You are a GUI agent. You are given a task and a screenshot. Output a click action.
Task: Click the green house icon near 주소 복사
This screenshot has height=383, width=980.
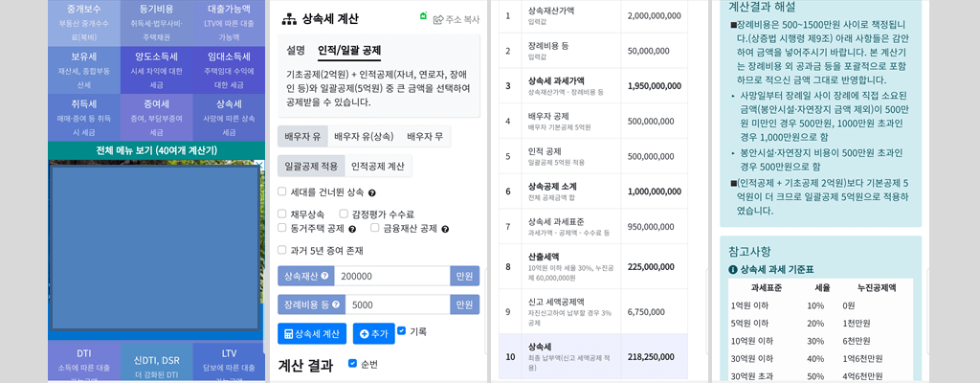coord(424,15)
